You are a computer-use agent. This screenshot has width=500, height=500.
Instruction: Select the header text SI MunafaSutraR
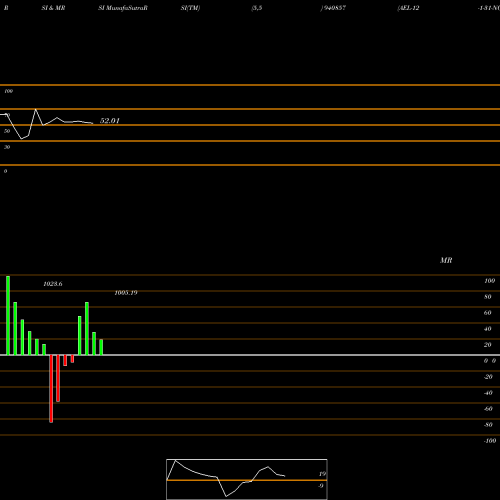123,8
